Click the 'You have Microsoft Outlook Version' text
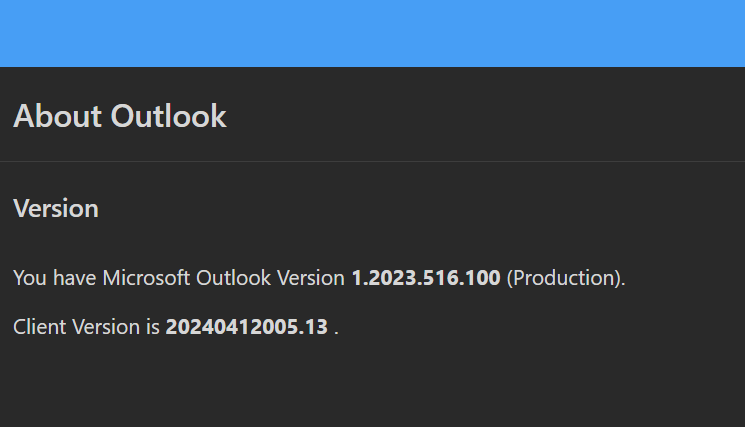The width and height of the screenshot is (745, 427). pyautogui.click(x=179, y=278)
